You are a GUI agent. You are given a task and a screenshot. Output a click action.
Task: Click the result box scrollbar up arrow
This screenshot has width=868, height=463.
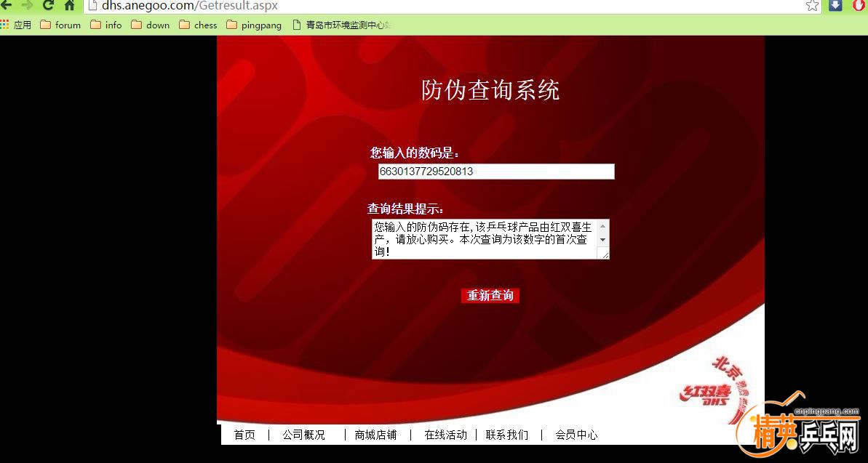point(603,226)
